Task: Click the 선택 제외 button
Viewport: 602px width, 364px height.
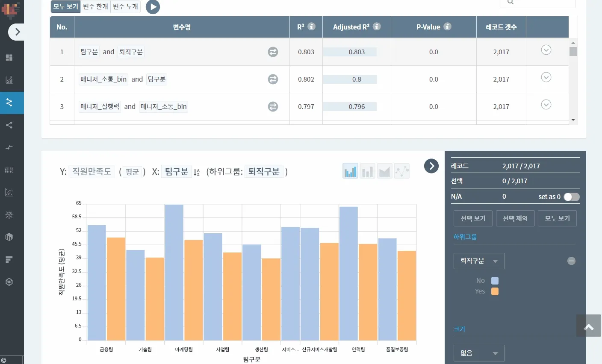Action: click(x=515, y=218)
